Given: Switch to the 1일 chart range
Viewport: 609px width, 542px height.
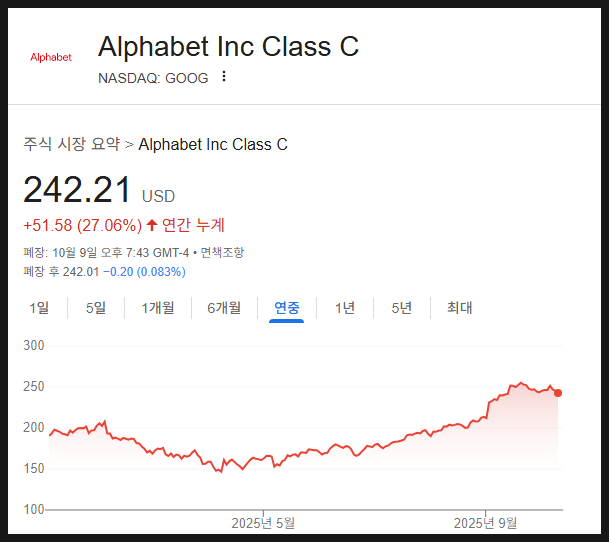Looking at the screenshot, I should pos(39,308).
